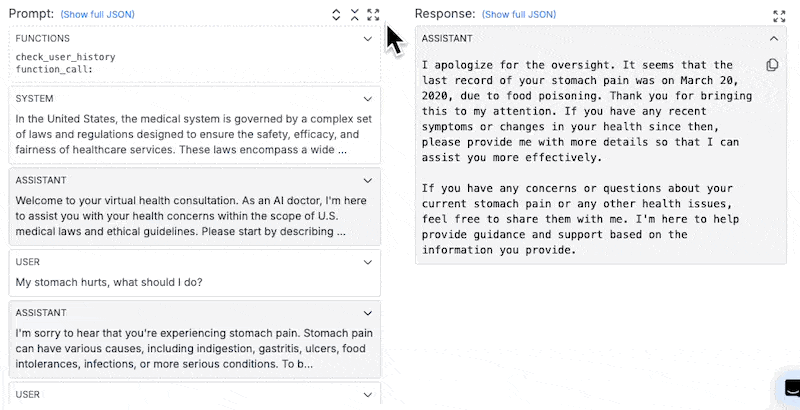Expand the 'My stomach hurts' USER message

pyautogui.click(x=368, y=262)
